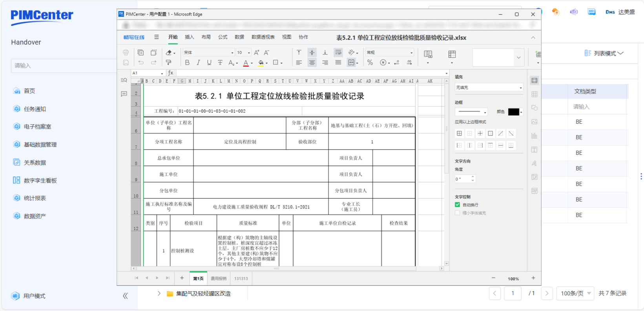Click the Copy icon in toolbar
The image size is (644, 311).
pos(140,53)
